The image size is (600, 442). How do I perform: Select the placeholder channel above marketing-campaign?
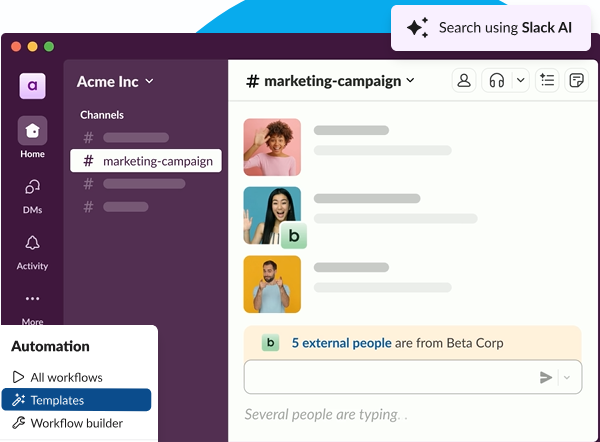pyautogui.click(x=127, y=137)
